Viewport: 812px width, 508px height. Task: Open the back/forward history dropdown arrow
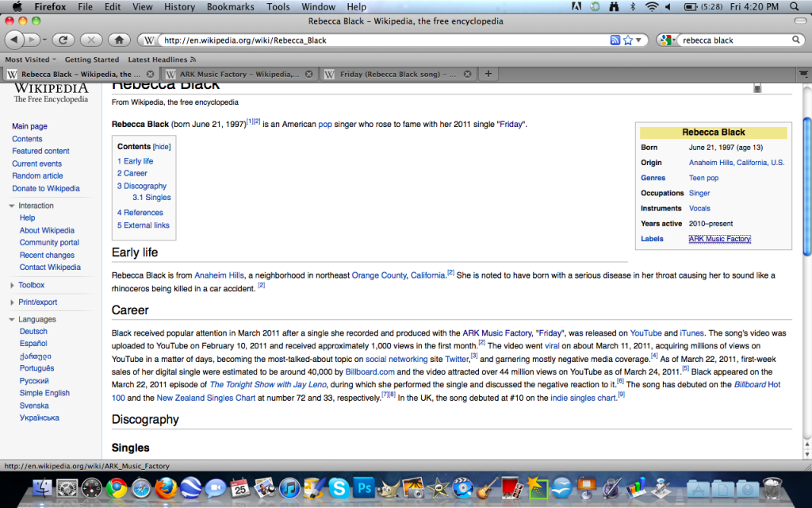[44, 40]
